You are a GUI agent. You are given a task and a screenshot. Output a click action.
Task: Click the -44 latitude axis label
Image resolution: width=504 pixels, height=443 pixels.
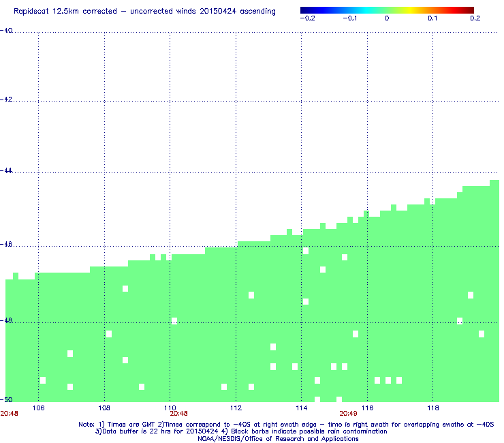coord(6,171)
